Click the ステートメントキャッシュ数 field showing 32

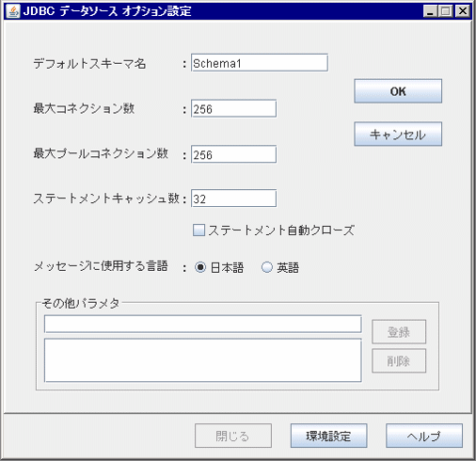point(233,199)
